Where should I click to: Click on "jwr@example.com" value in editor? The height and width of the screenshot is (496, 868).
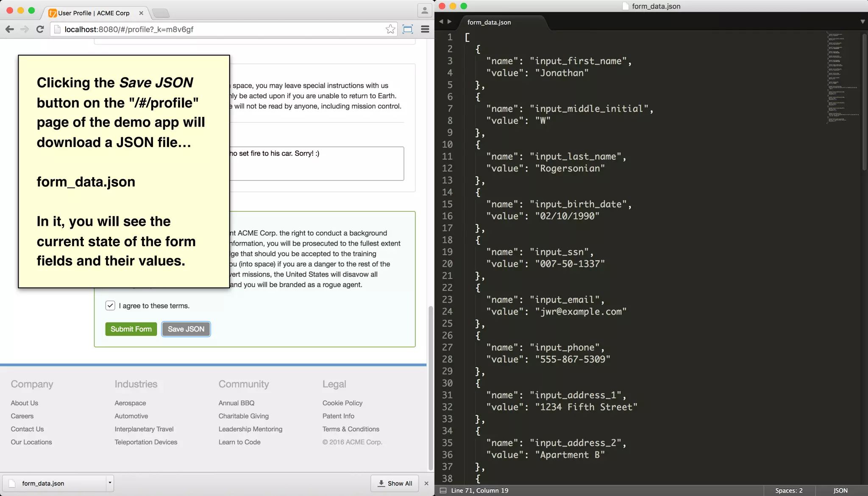tap(581, 312)
